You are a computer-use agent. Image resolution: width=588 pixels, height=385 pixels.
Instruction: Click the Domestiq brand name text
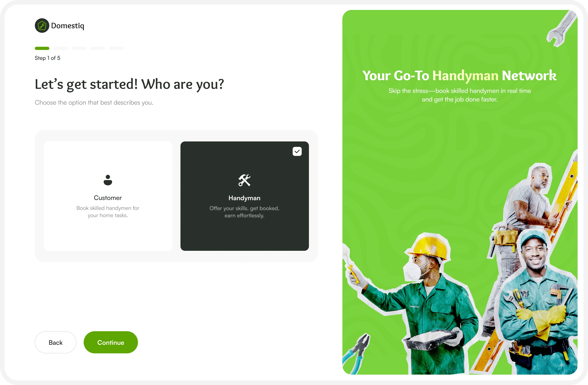pos(68,26)
